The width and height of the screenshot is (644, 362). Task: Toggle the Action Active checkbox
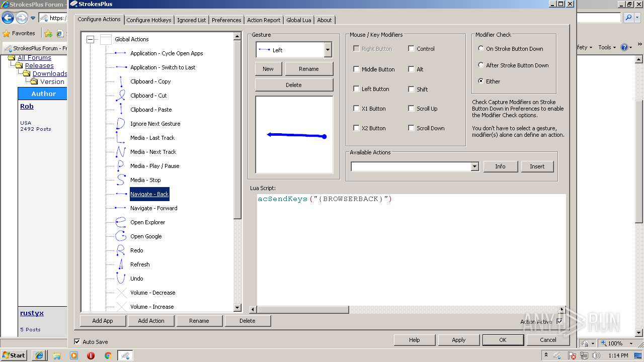pyautogui.click(x=559, y=322)
